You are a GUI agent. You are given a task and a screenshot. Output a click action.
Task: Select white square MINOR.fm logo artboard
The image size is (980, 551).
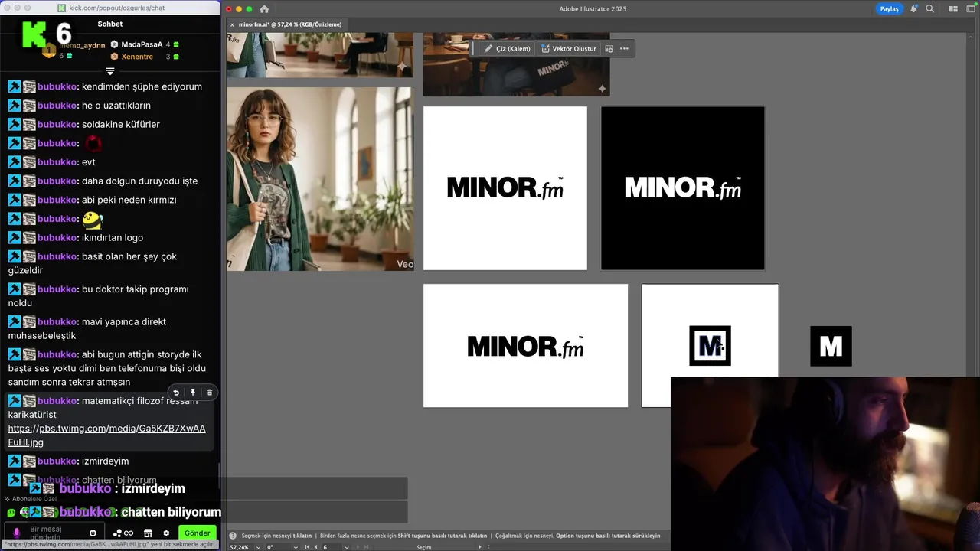[x=505, y=188]
